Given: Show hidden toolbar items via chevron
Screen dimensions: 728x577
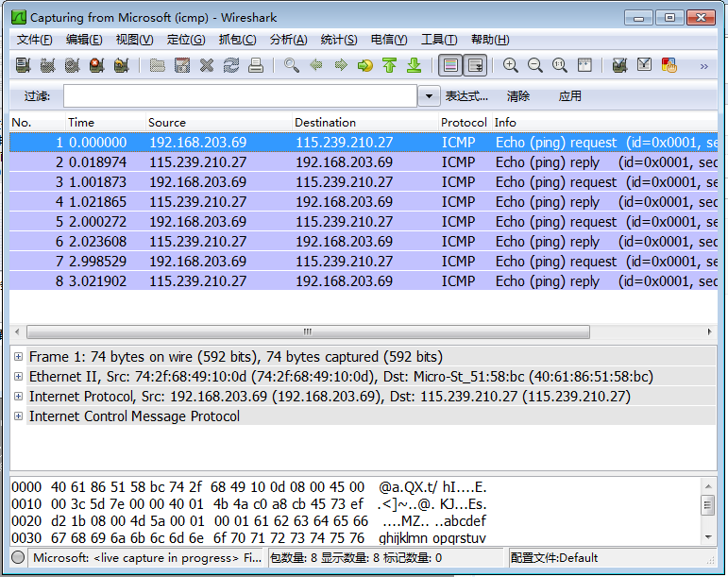Looking at the screenshot, I should (703, 66).
